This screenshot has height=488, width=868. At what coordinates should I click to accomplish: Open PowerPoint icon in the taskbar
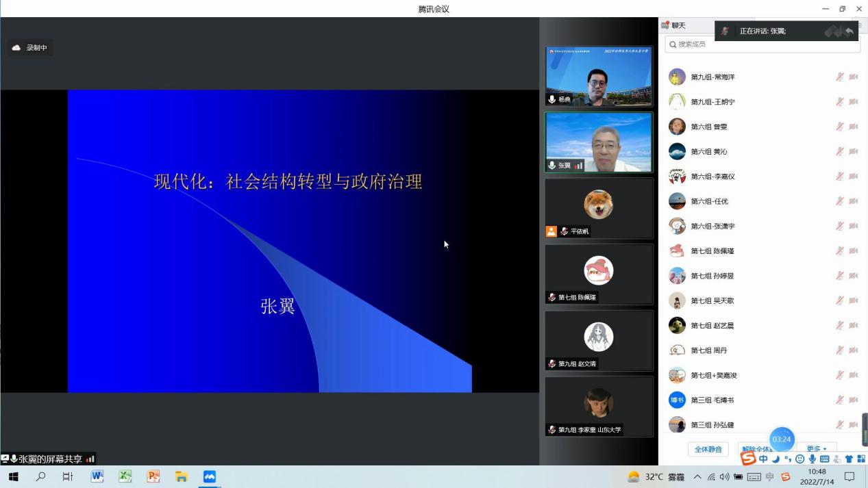(x=153, y=476)
